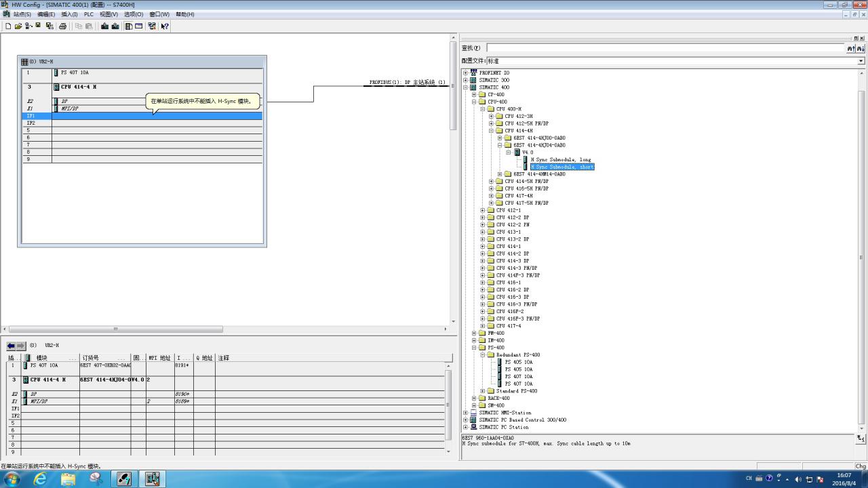The width and height of the screenshot is (868, 488).
Task: Click the address overview toolbar icon
Action: coord(139,26)
